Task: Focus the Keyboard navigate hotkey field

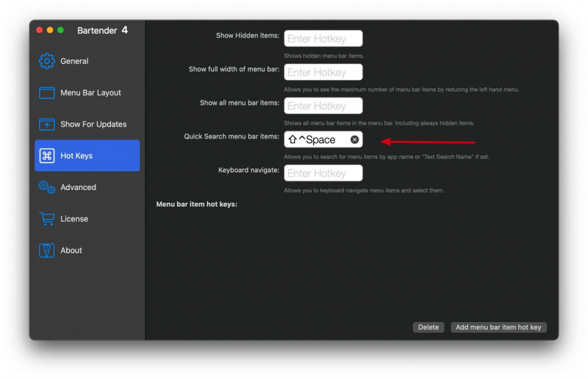Action: pos(323,173)
